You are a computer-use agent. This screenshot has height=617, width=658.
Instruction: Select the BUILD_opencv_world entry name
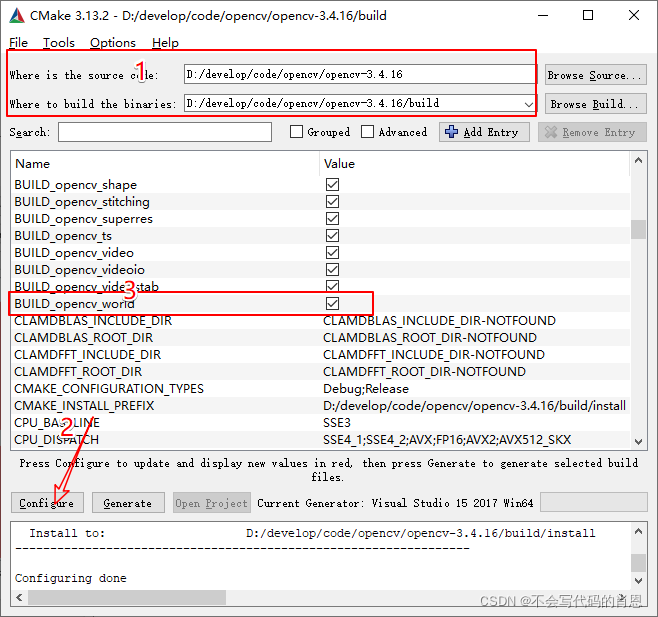[75, 303]
